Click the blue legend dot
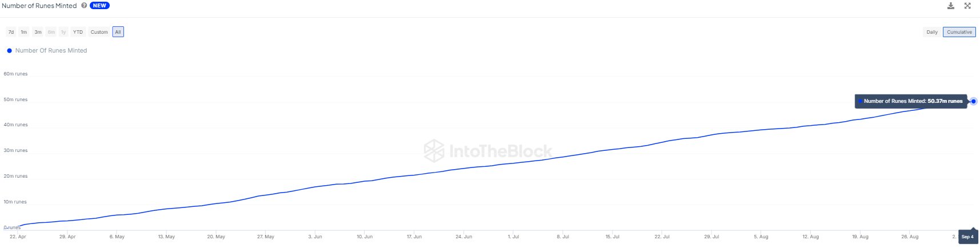This screenshot has width=980, height=248. [9, 51]
